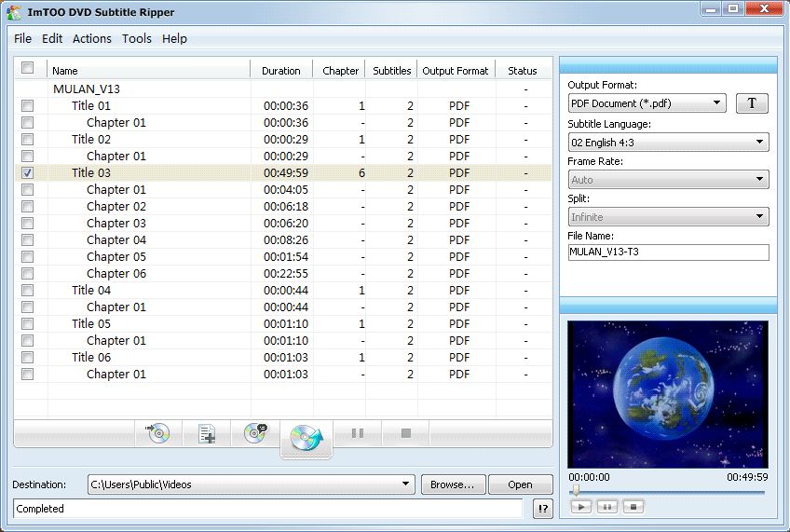Click the !? log info button
Image resolution: width=790 pixels, height=532 pixels.
[x=542, y=509]
